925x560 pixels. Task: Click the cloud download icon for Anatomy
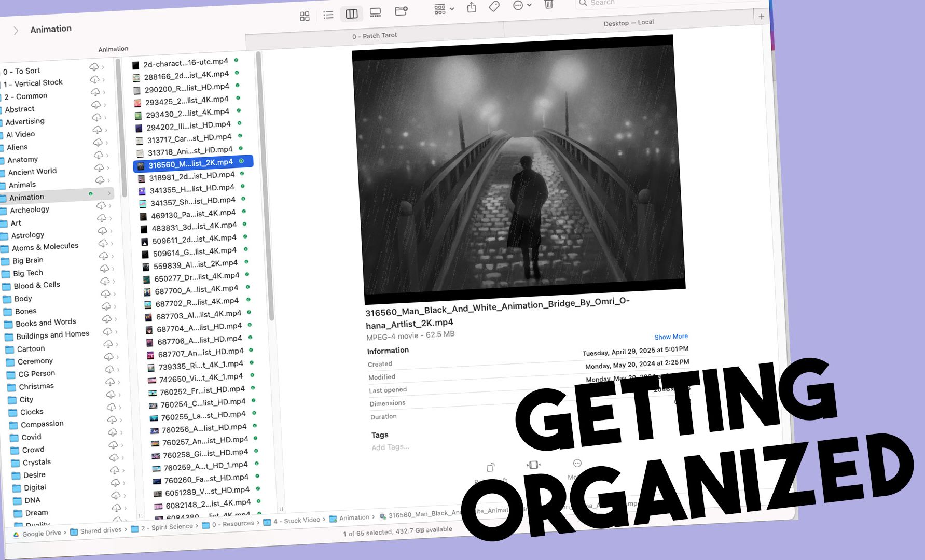click(98, 155)
